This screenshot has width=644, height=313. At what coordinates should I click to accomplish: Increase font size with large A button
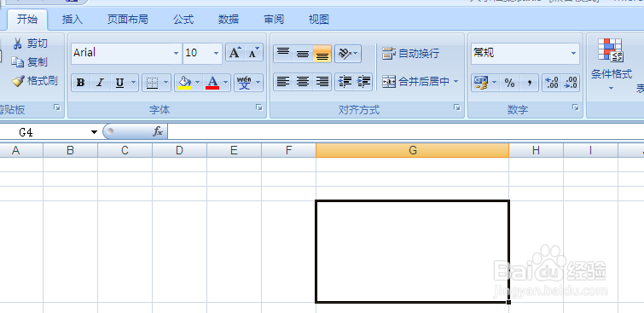235,53
